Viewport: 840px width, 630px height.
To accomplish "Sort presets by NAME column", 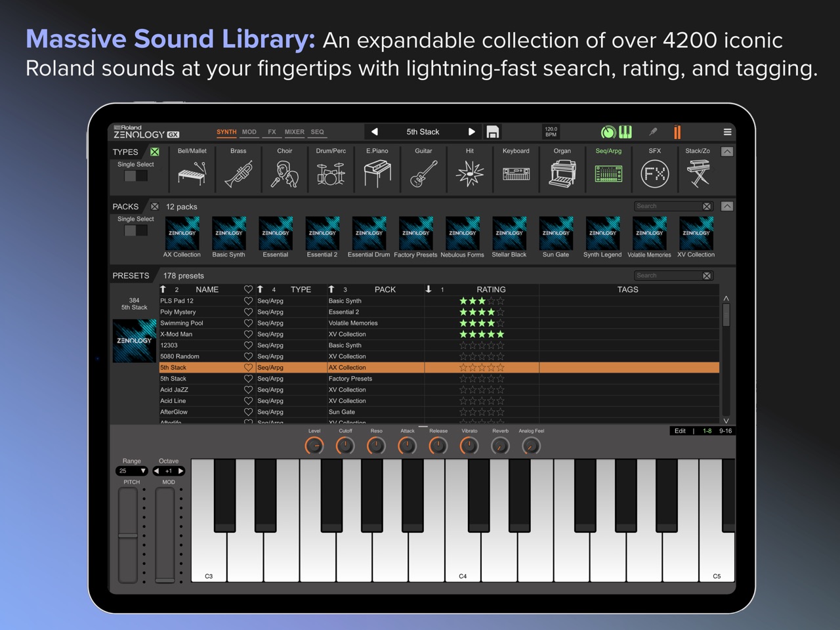I will point(207,289).
